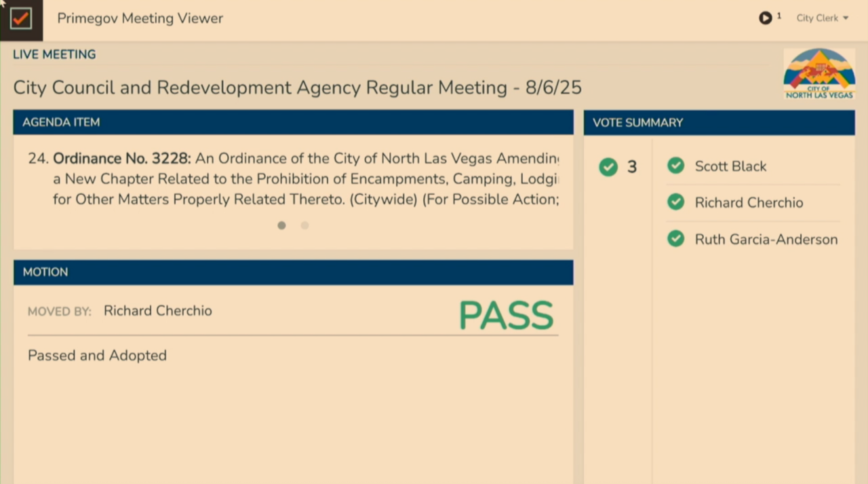Image resolution: width=868 pixels, height=484 pixels.
Task: Select the second agenda item carousel dot
Action: 304,225
